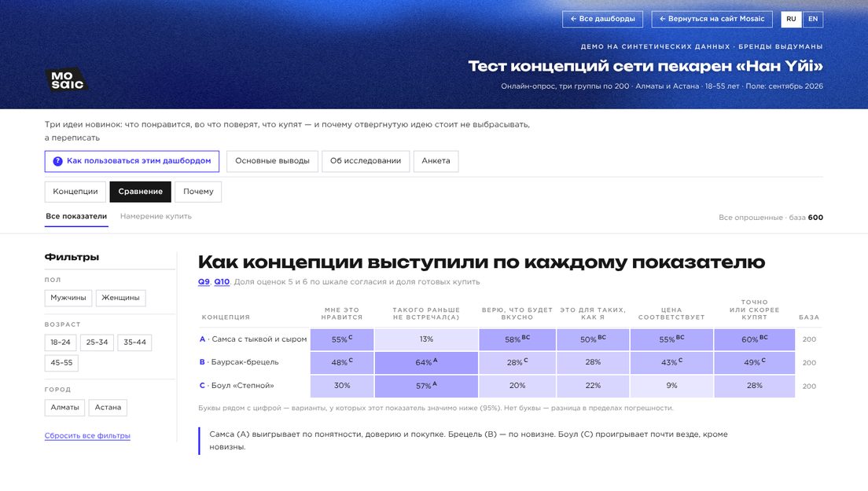This screenshot has height=491, width=868.
Task: Click the 'Концепция' column header
Action: point(226,317)
